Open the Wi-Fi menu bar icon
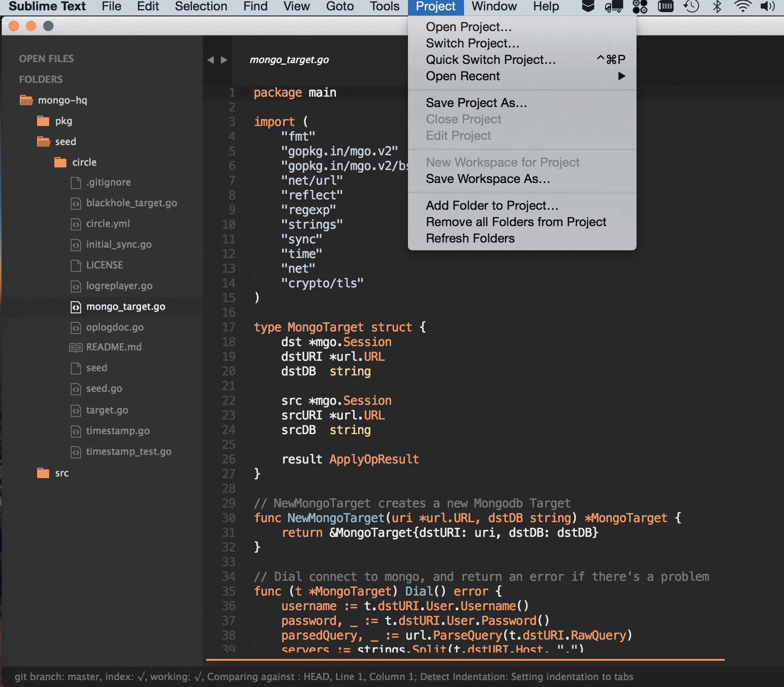784x687 pixels. (742, 6)
